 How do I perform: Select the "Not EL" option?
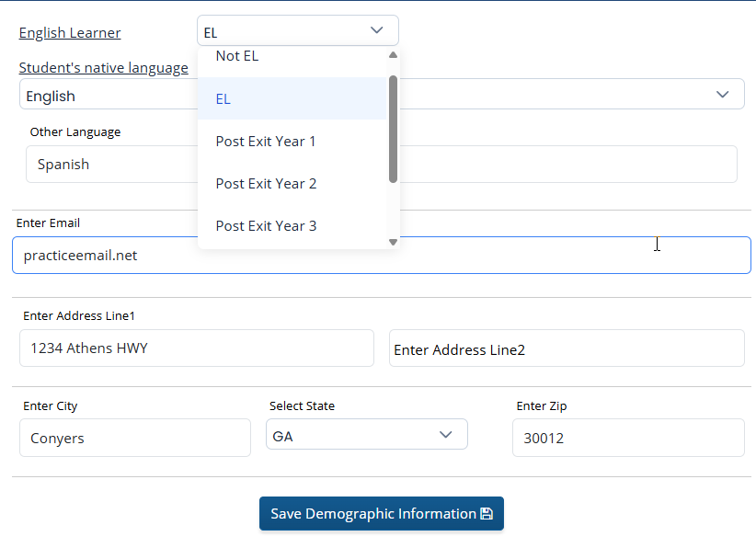[x=237, y=57]
